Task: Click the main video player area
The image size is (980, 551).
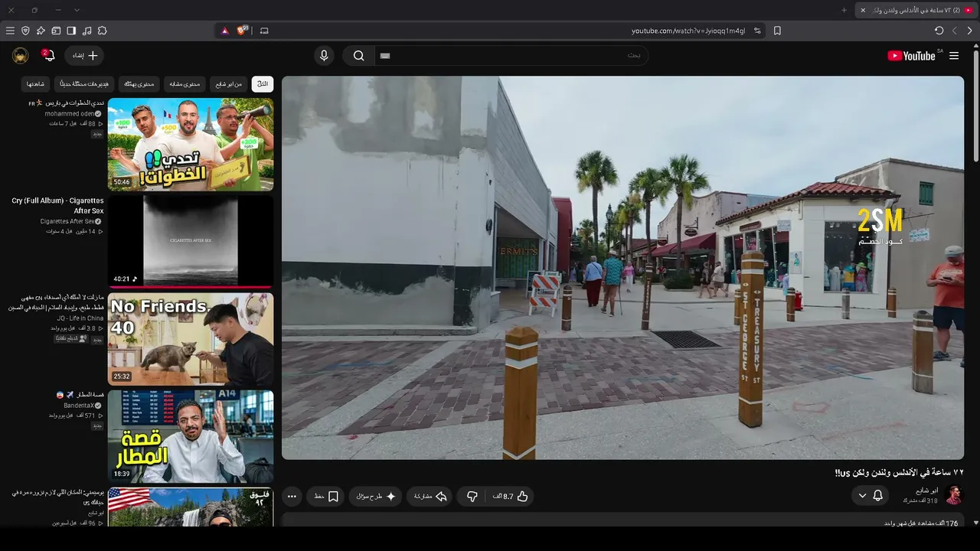Action: 622,268
